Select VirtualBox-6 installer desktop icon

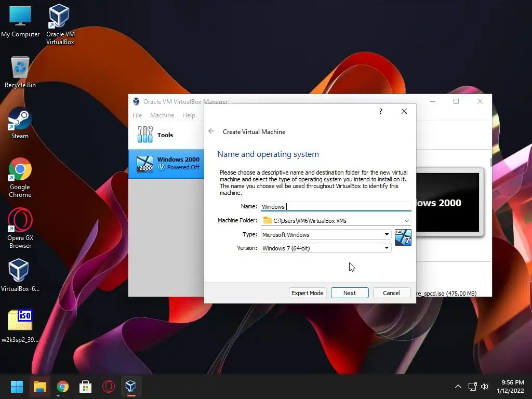20,275
